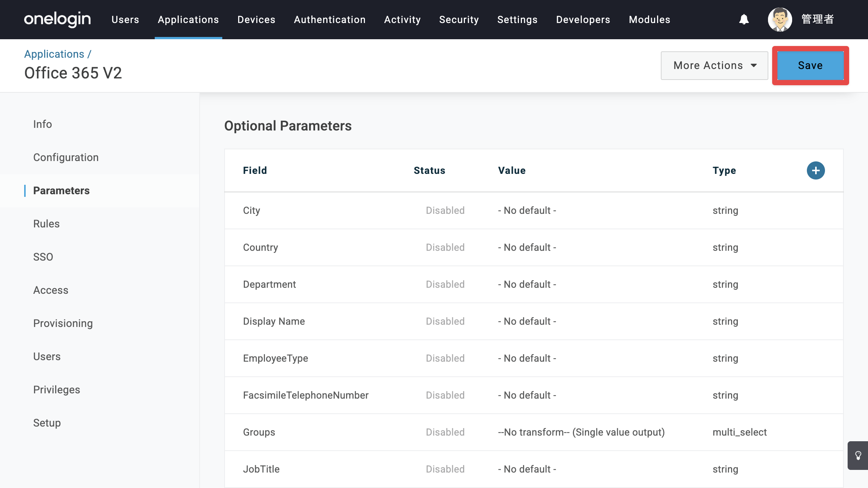This screenshot has height=488, width=868.
Task: Open the lightbulb help widget
Action: (858, 456)
